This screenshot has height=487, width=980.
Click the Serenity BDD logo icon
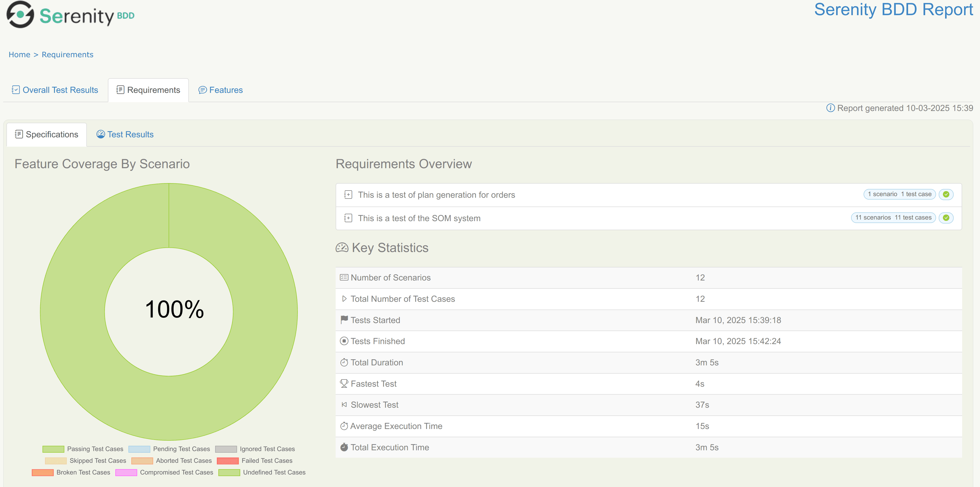pos(20,14)
